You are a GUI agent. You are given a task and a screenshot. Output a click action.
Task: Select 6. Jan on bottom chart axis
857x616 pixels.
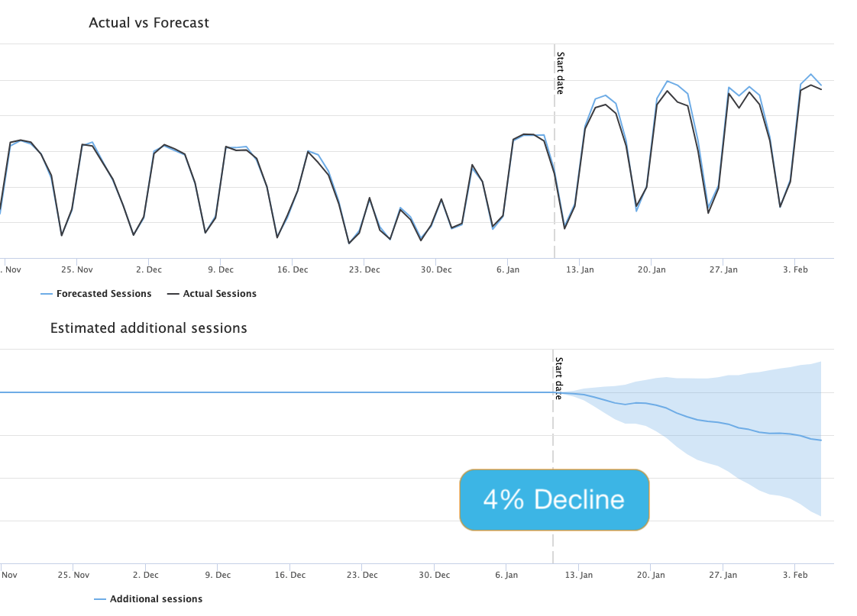click(506, 575)
